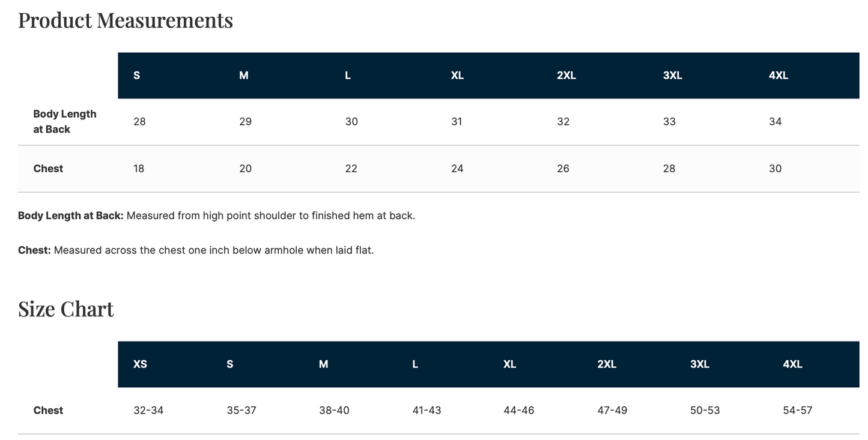This screenshot has width=868, height=440.
Task: Click the 3XL header in Size Chart table
Action: click(x=700, y=364)
